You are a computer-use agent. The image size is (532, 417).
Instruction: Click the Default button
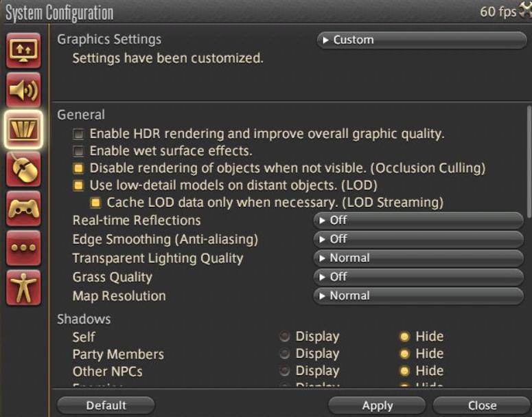pyautogui.click(x=106, y=405)
